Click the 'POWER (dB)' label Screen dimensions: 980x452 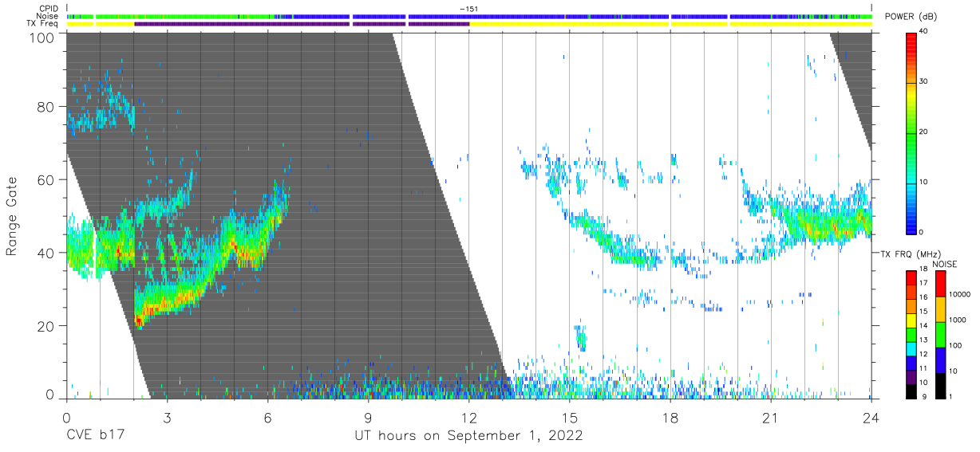(912, 17)
